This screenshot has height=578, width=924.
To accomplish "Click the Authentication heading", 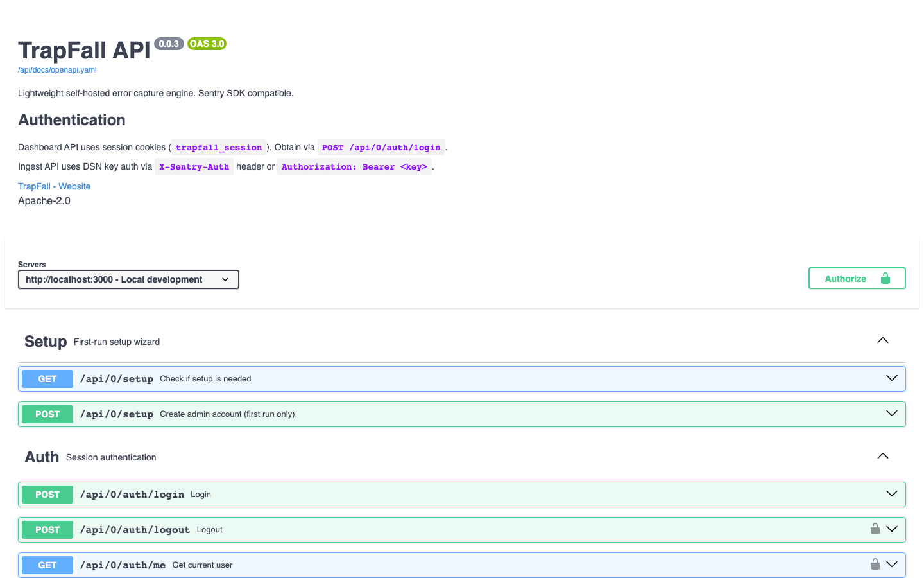I will [72, 120].
